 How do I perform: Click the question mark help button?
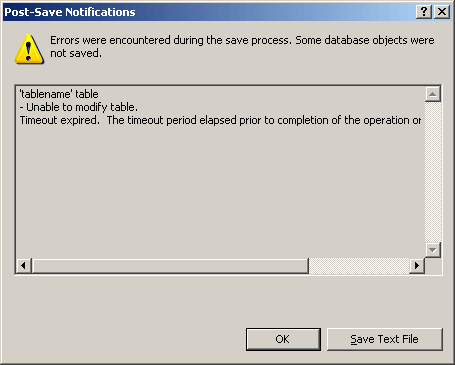(x=424, y=12)
